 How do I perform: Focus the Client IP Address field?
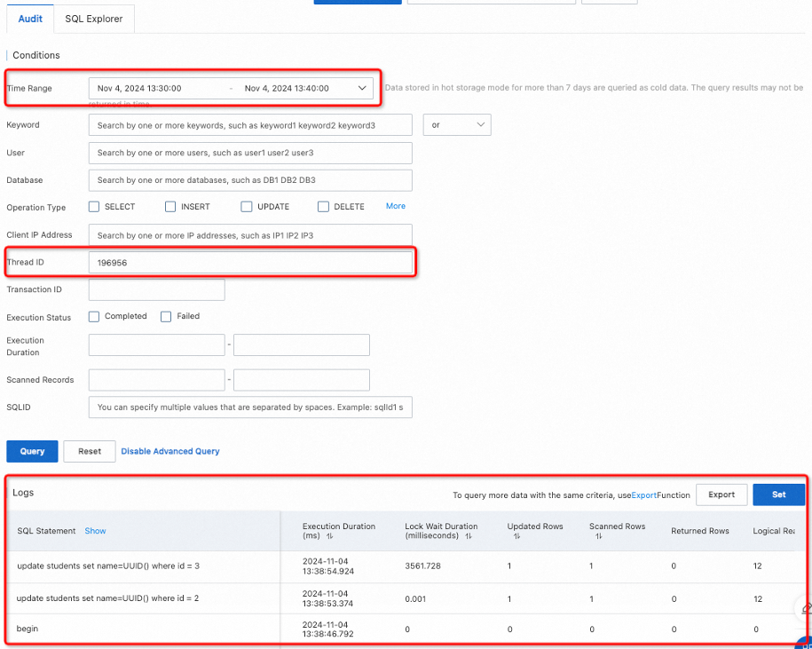pyautogui.click(x=250, y=235)
